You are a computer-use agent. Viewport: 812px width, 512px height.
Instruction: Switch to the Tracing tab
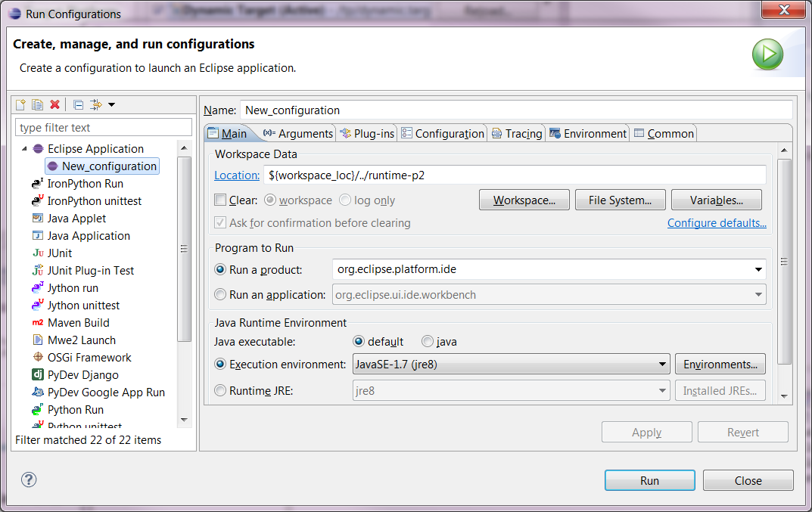pyautogui.click(x=517, y=134)
